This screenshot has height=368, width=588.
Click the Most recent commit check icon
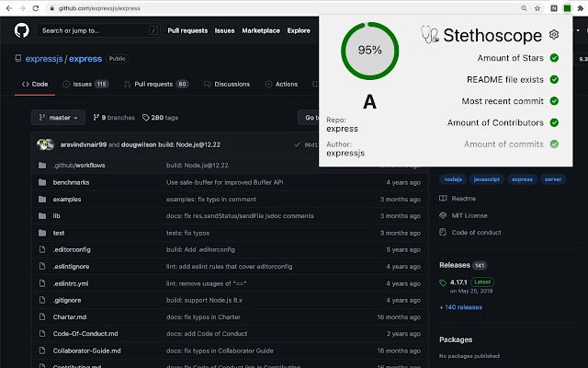click(x=554, y=101)
